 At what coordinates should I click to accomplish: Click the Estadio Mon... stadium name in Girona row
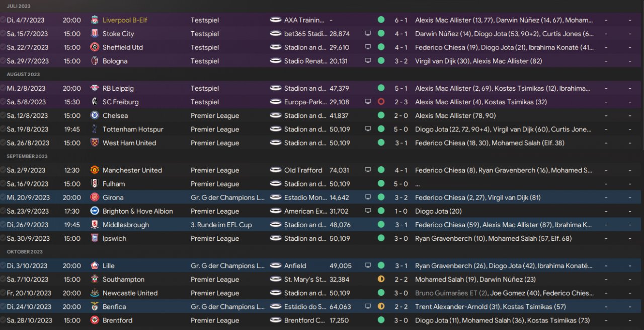pos(304,197)
